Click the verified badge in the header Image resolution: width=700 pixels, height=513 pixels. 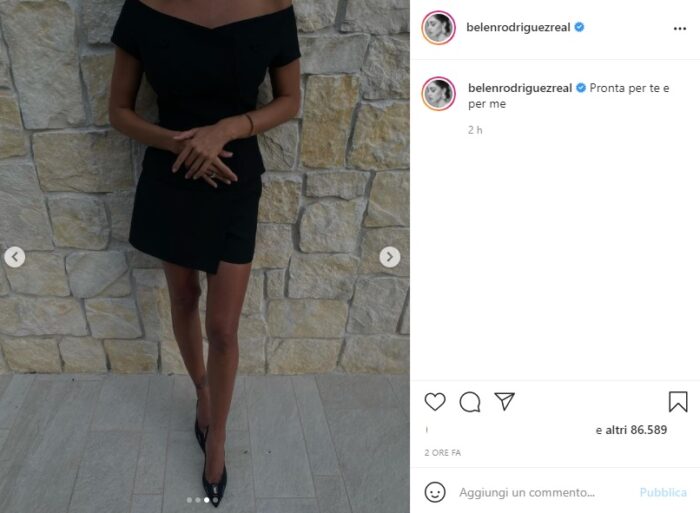579,27
